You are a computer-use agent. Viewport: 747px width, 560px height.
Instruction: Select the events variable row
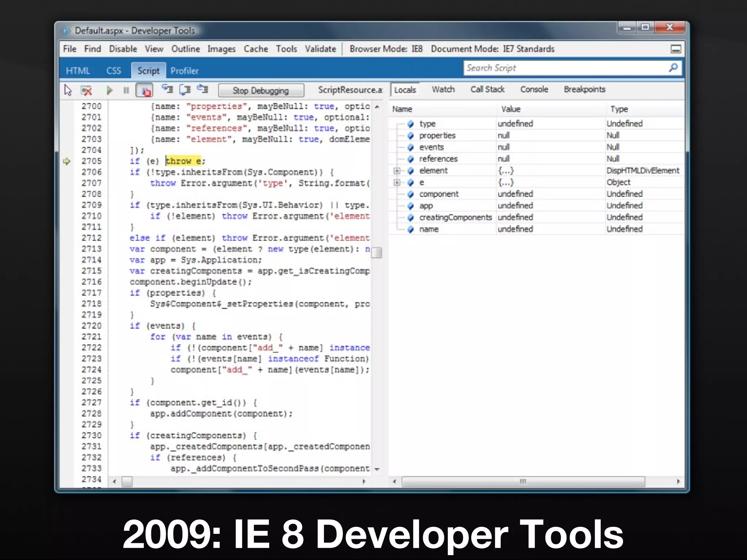[x=536, y=147]
